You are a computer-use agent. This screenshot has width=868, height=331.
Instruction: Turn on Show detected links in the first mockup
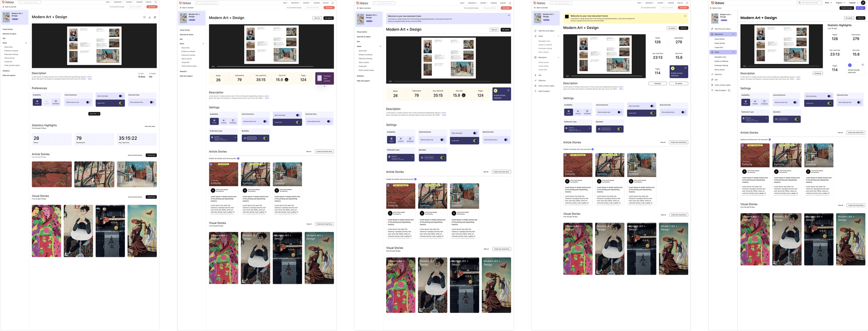pyautogui.click(x=152, y=102)
